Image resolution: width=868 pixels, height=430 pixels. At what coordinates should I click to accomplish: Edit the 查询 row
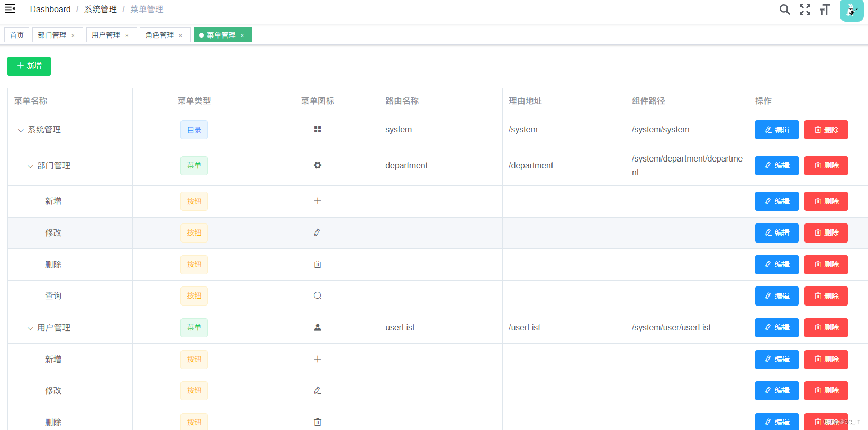pos(776,296)
